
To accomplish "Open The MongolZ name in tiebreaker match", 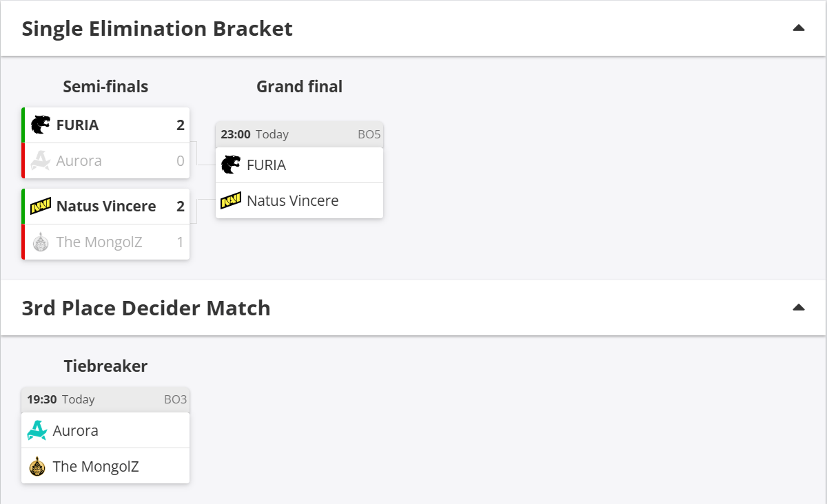I will pyautogui.click(x=96, y=467).
